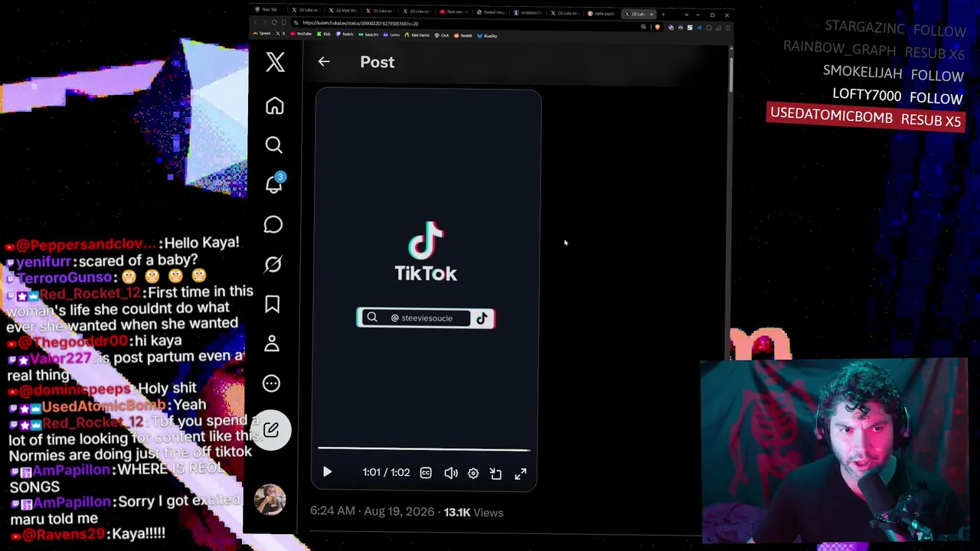This screenshot has width=980, height=551.
Task: Click the browser forward navigation arrow
Action: pyautogui.click(x=264, y=23)
